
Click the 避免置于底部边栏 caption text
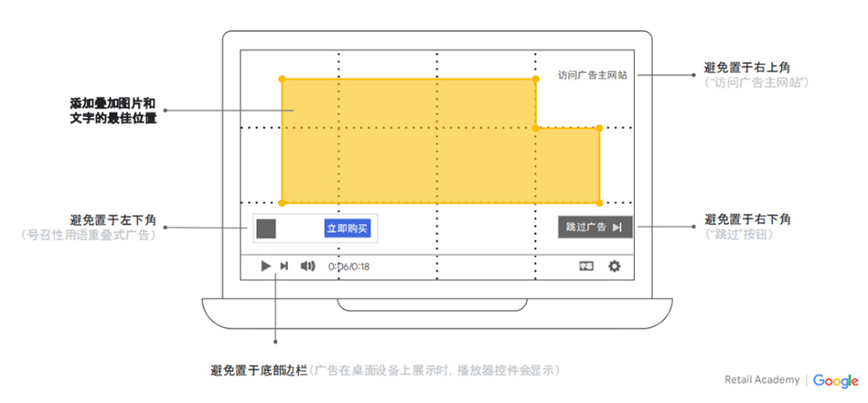click(x=259, y=369)
